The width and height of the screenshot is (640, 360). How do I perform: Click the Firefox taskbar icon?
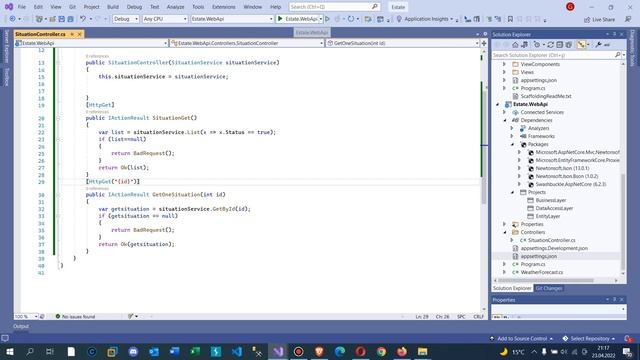402,351
